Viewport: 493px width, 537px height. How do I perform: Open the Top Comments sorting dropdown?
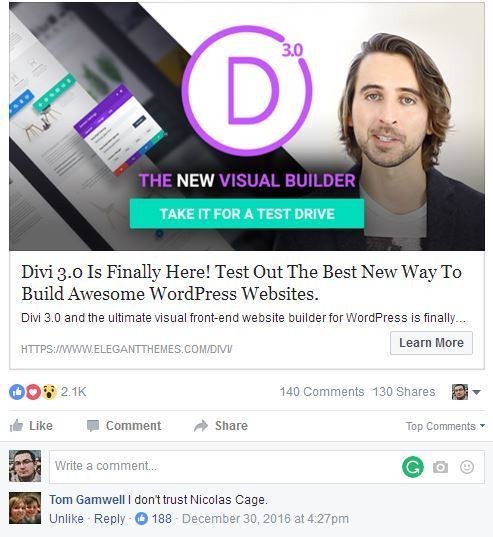(x=445, y=426)
